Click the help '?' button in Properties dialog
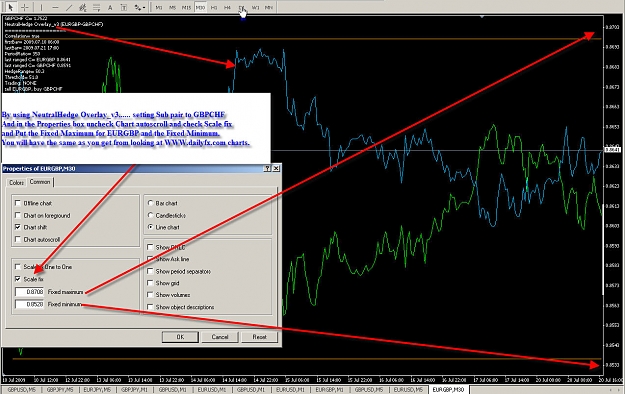The width and height of the screenshot is (625, 394). click(x=267, y=169)
